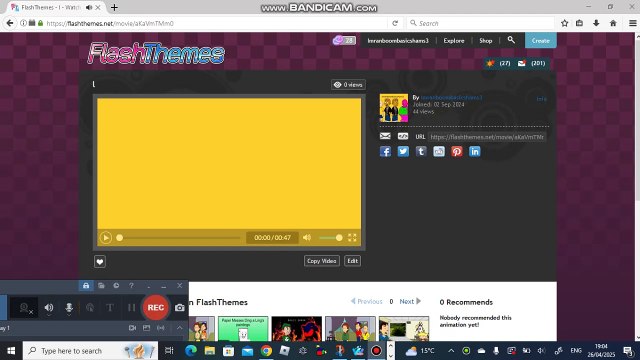Click the Edit button below video

(352, 261)
